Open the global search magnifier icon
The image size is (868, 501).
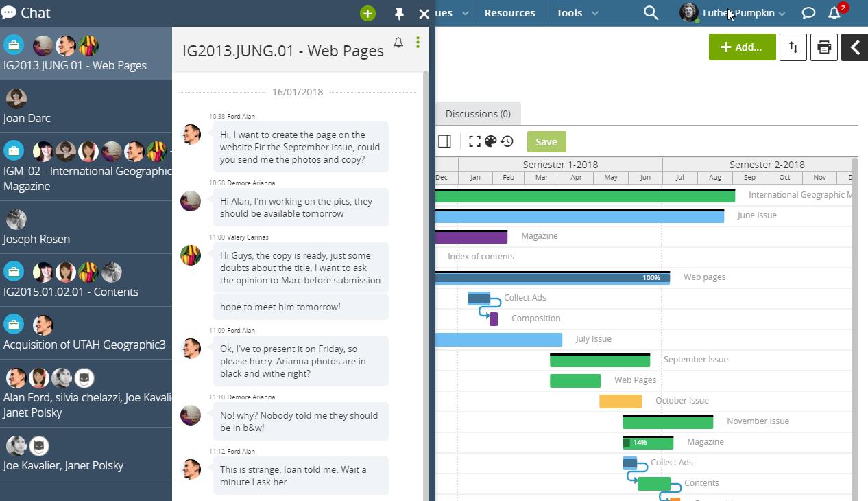click(x=651, y=12)
